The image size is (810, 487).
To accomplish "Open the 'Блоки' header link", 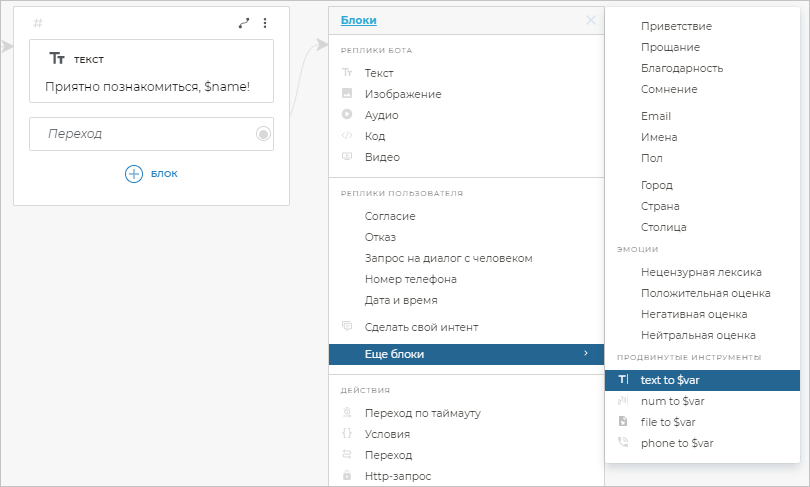I will click(359, 20).
